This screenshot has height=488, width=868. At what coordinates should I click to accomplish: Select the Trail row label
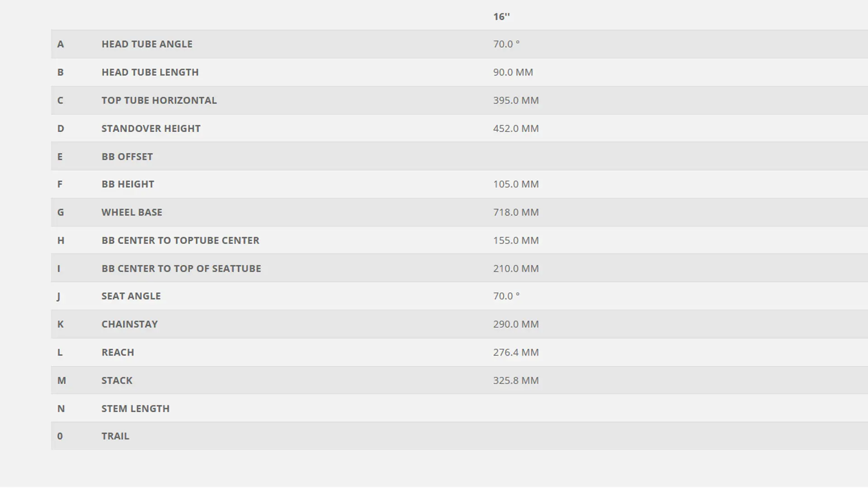click(115, 436)
